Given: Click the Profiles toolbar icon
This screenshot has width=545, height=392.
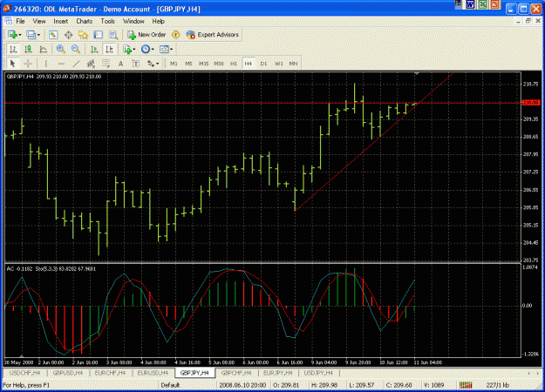Looking at the screenshot, I should (x=31, y=35).
